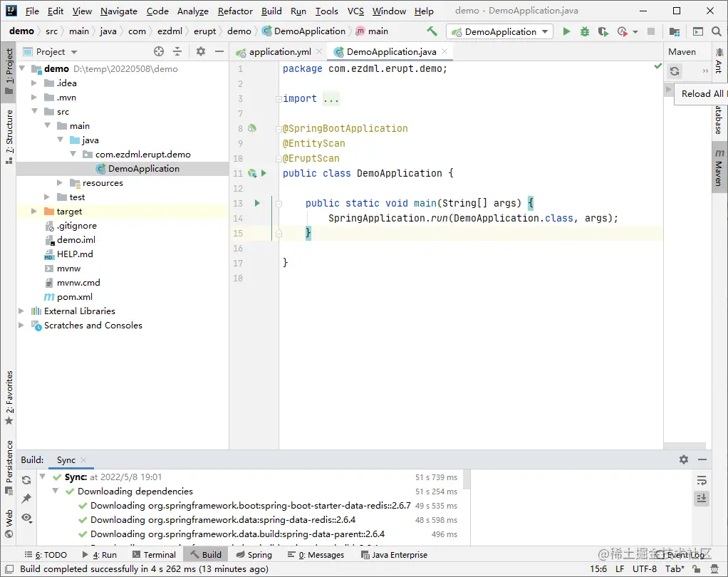Click the LF line separator in status bar
Image resolution: width=728 pixels, height=577 pixels.
click(620, 568)
